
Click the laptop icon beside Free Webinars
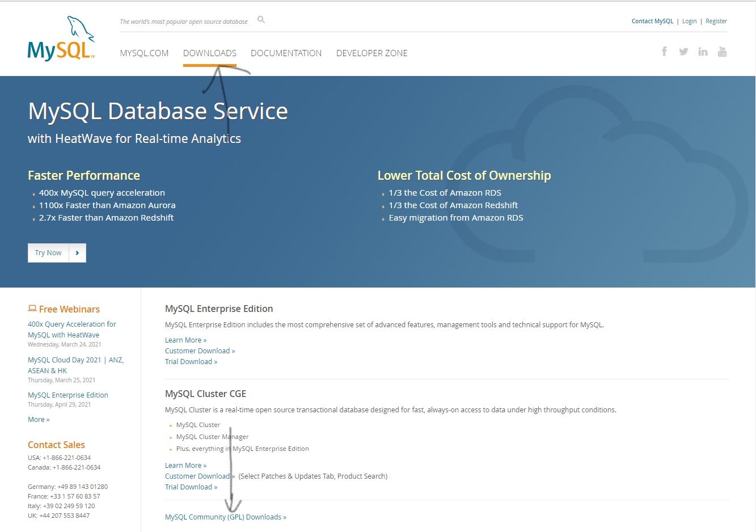click(x=32, y=309)
